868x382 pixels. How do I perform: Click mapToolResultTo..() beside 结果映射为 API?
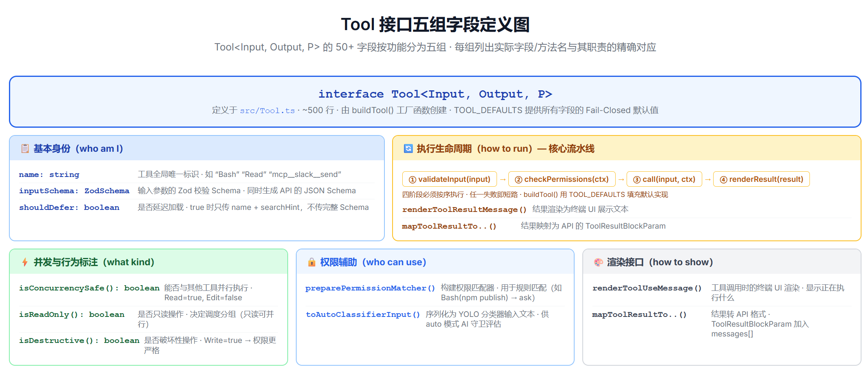[449, 226]
